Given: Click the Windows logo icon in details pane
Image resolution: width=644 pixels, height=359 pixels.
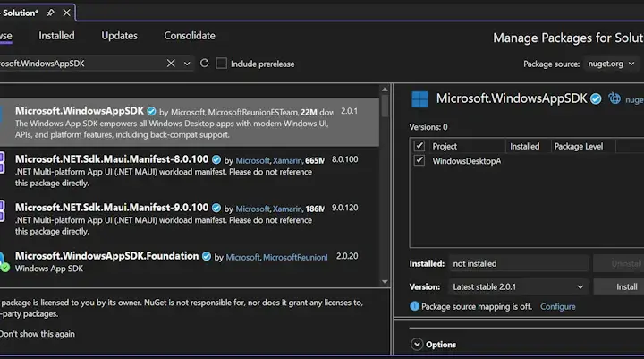Looking at the screenshot, I should pos(419,99).
